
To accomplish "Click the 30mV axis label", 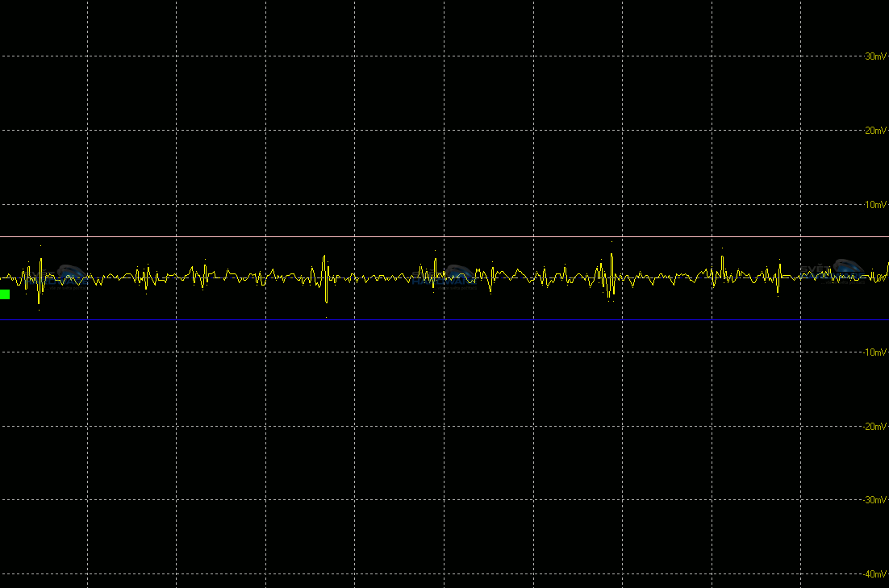I will click(x=875, y=56).
